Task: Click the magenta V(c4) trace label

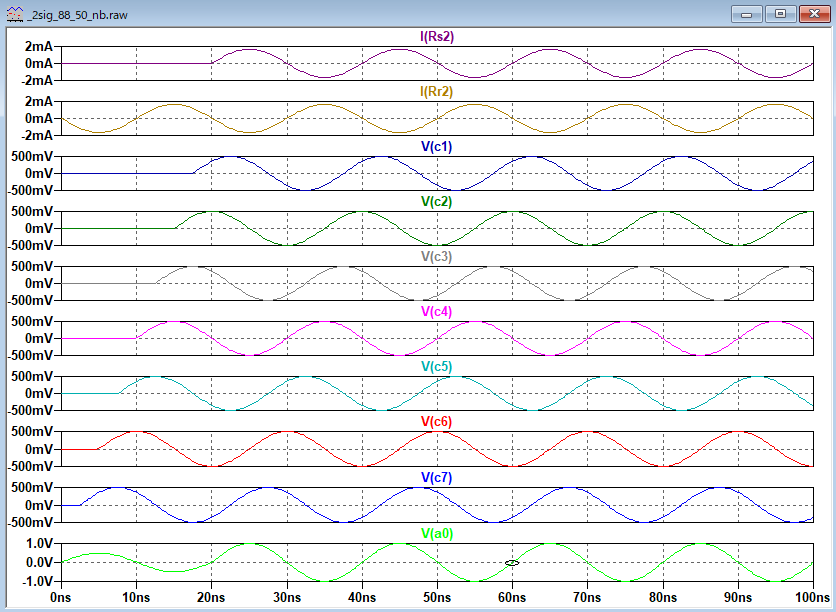Action: click(x=437, y=312)
